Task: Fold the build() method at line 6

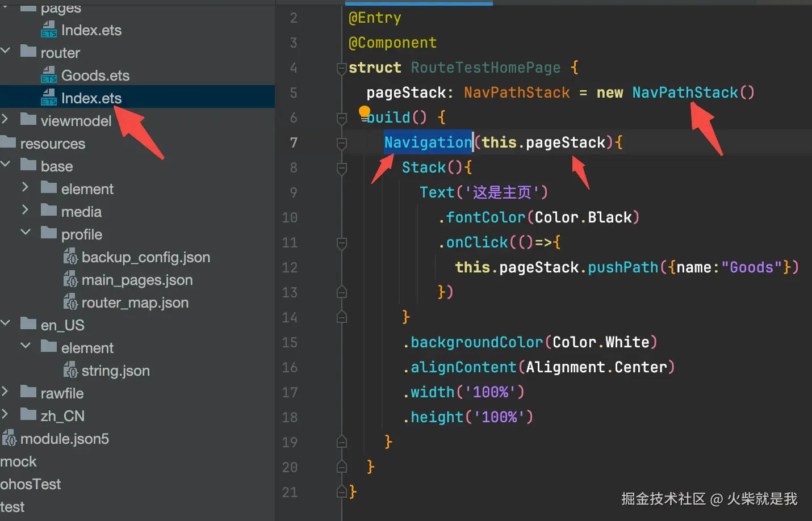Action: point(342,119)
